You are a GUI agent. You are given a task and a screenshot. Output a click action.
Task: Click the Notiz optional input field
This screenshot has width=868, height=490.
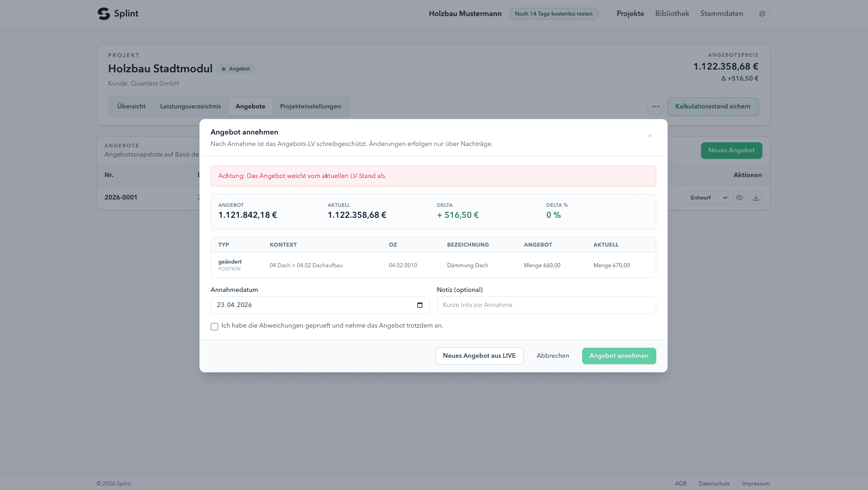point(546,305)
